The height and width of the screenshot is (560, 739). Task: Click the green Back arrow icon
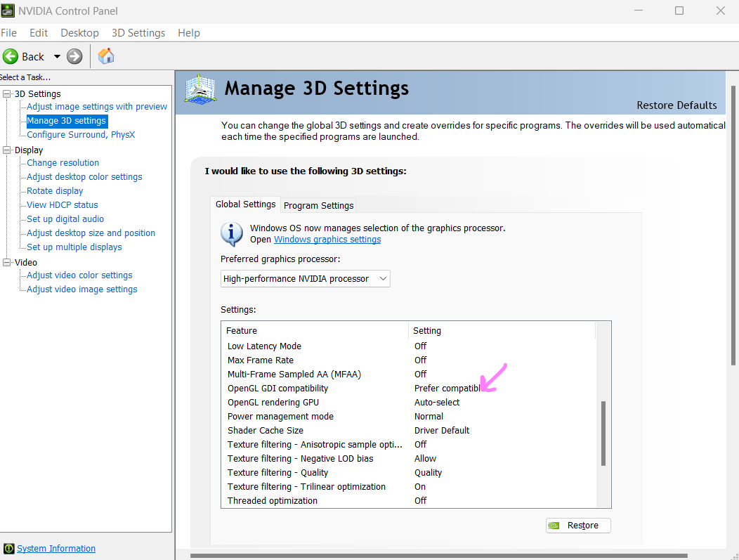[11, 57]
